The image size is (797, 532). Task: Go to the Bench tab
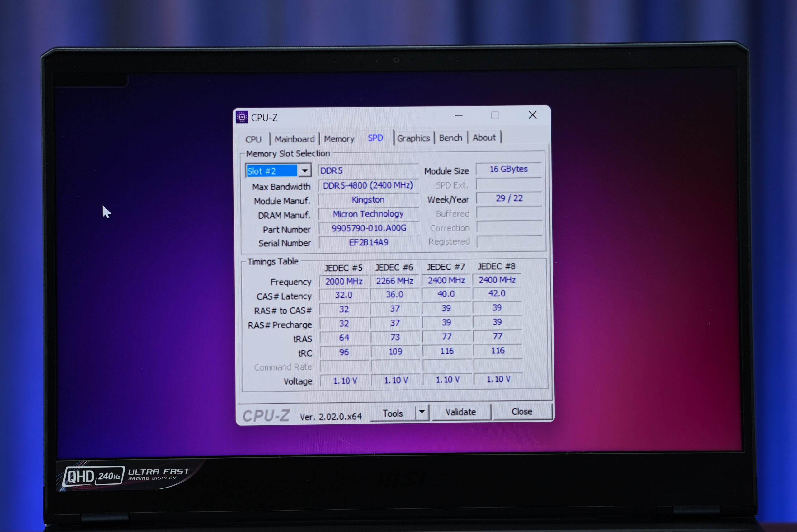(450, 138)
